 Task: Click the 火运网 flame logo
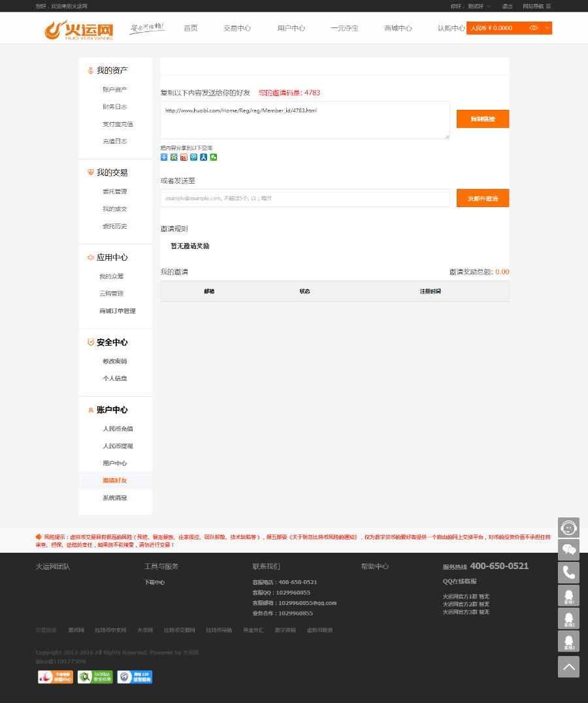(x=79, y=29)
